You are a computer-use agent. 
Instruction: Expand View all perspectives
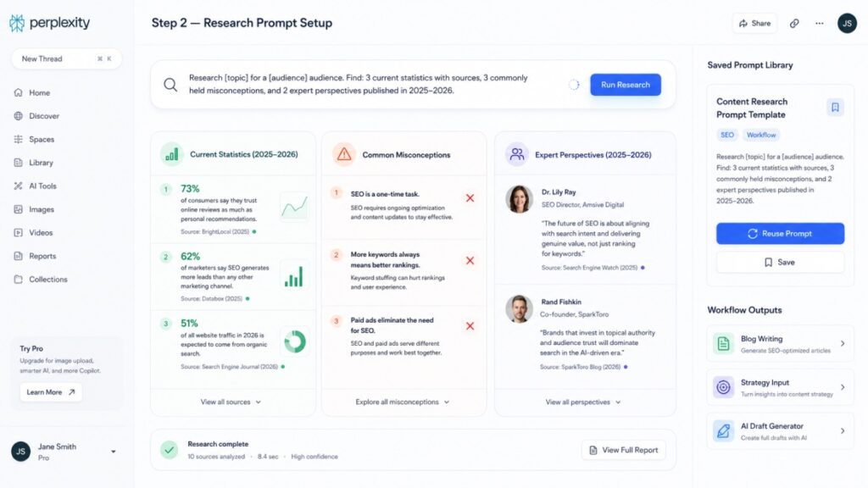pyautogui.click(x=583, y=402)
